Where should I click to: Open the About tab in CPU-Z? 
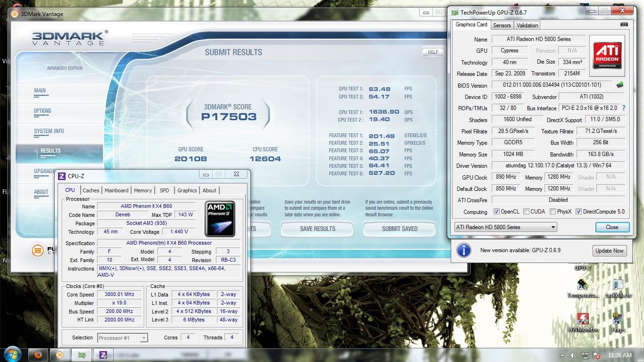[x=209, y=190]
